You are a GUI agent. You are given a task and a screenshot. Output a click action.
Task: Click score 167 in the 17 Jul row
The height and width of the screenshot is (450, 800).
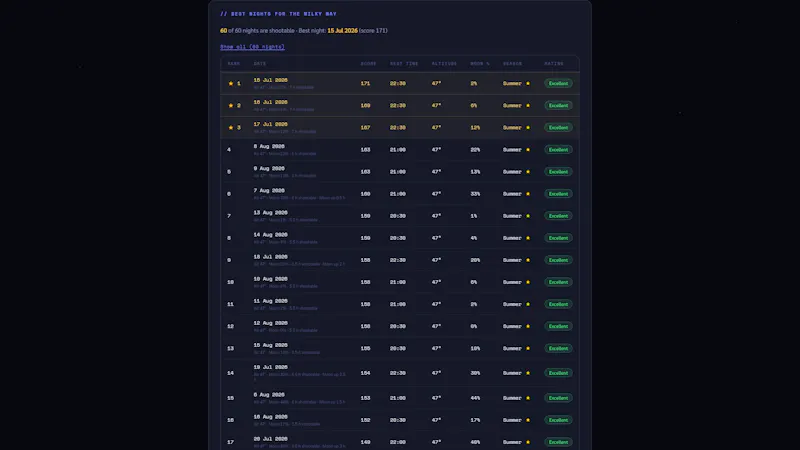(365, 128)
